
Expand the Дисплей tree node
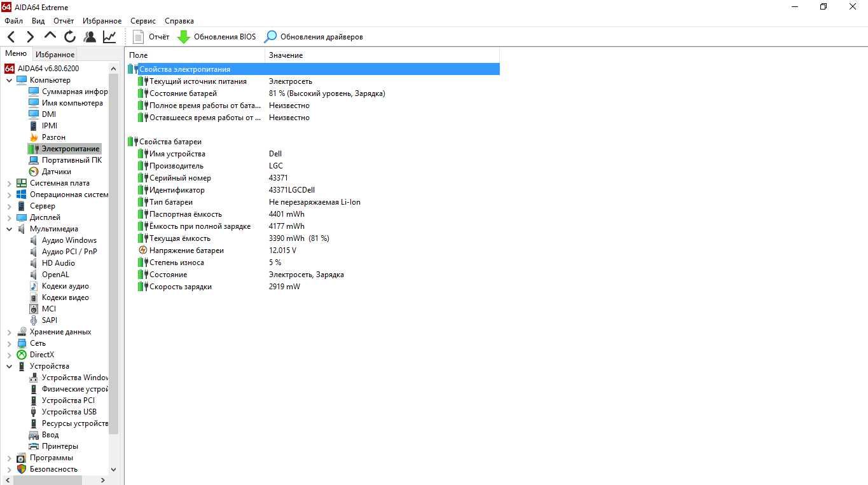[10, 217]
